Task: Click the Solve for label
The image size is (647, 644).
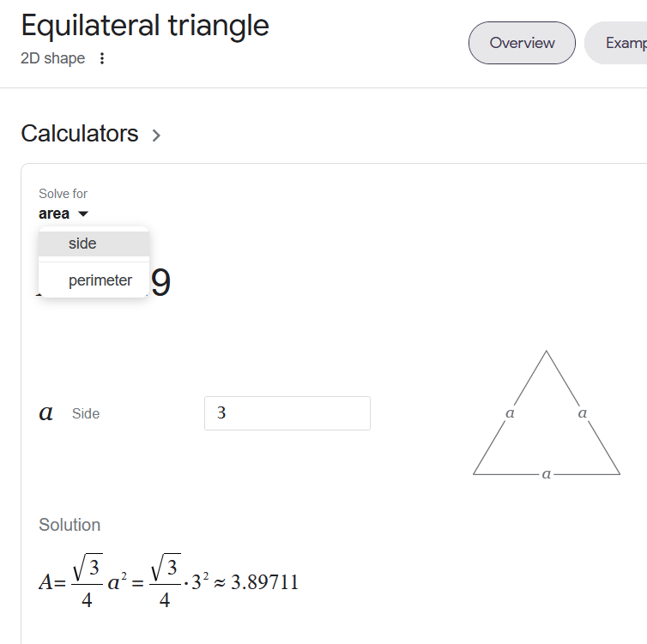Action: [x=63, y=193]
